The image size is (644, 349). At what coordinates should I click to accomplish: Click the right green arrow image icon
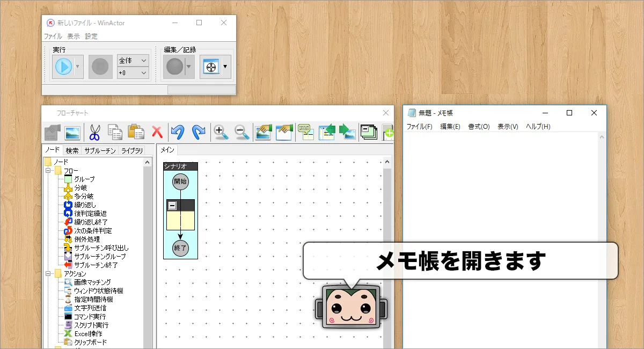347,132
